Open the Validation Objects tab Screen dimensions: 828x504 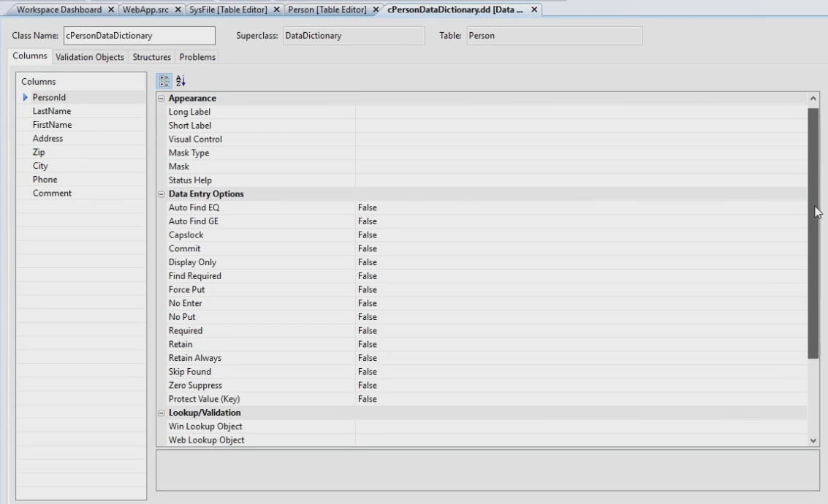click(91, 57)
